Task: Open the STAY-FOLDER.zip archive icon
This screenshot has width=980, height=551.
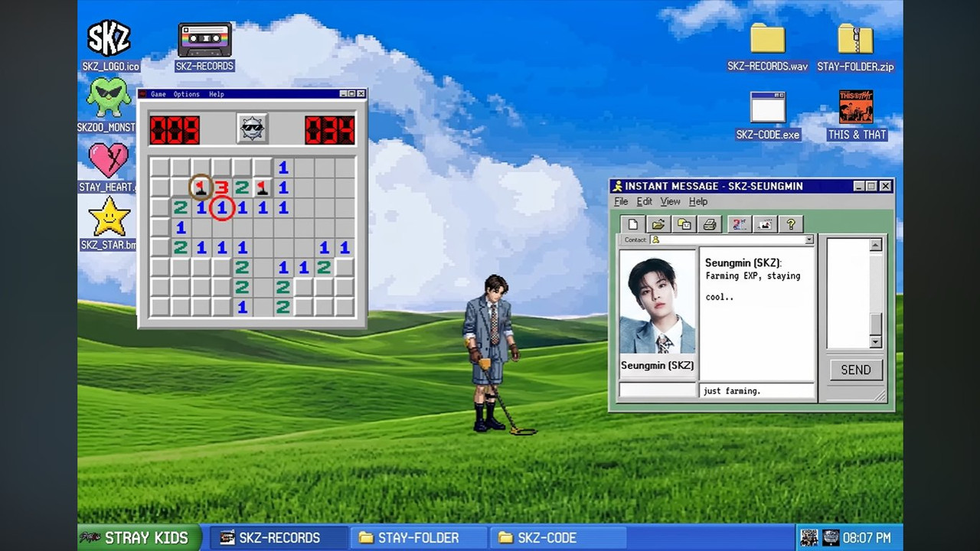Action: (855, 38)
